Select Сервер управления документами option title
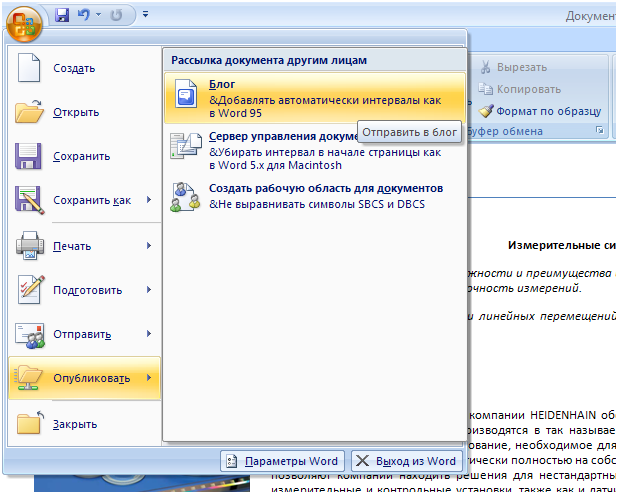 [x=283, y=136]
